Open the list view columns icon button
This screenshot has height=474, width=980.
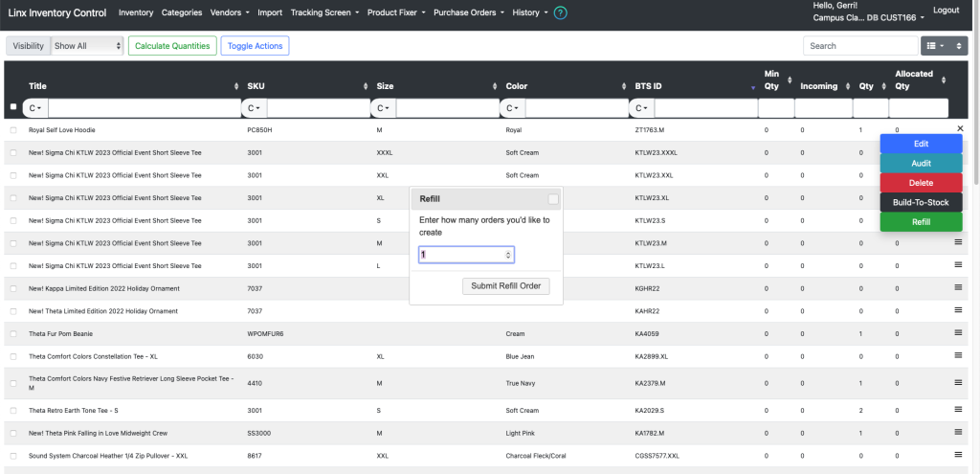[935, 46]
